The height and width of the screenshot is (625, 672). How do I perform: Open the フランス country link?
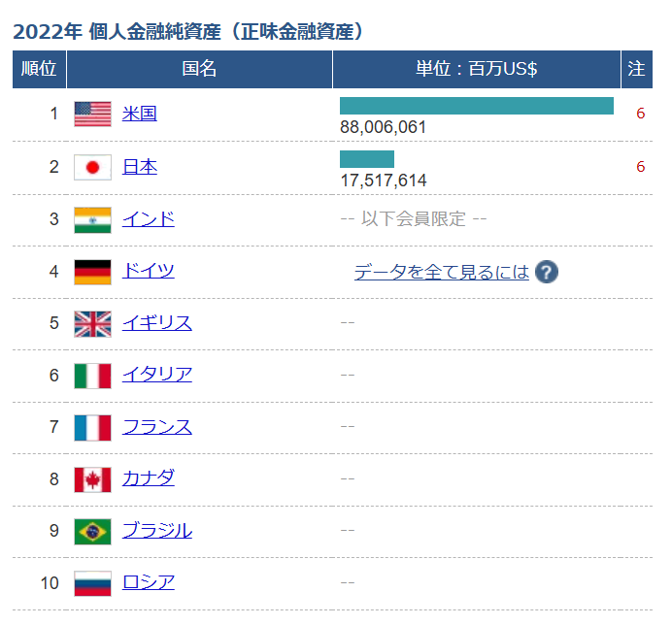[x=156, y=427]
